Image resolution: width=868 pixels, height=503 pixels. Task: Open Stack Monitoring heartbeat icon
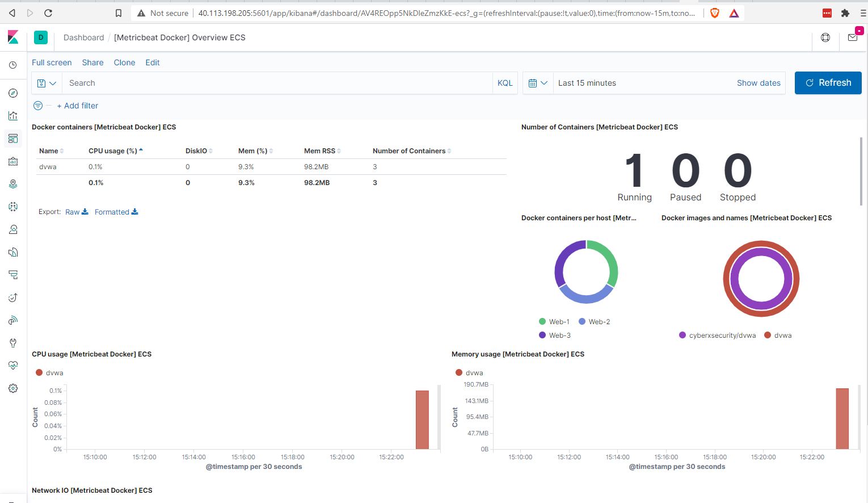(x=13, y=366)
